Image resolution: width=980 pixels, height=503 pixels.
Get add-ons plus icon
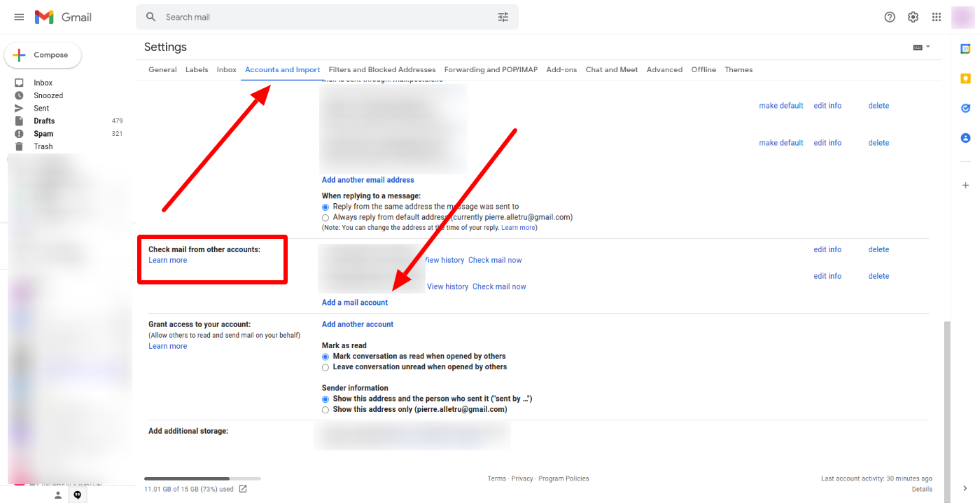pos(965,185)
